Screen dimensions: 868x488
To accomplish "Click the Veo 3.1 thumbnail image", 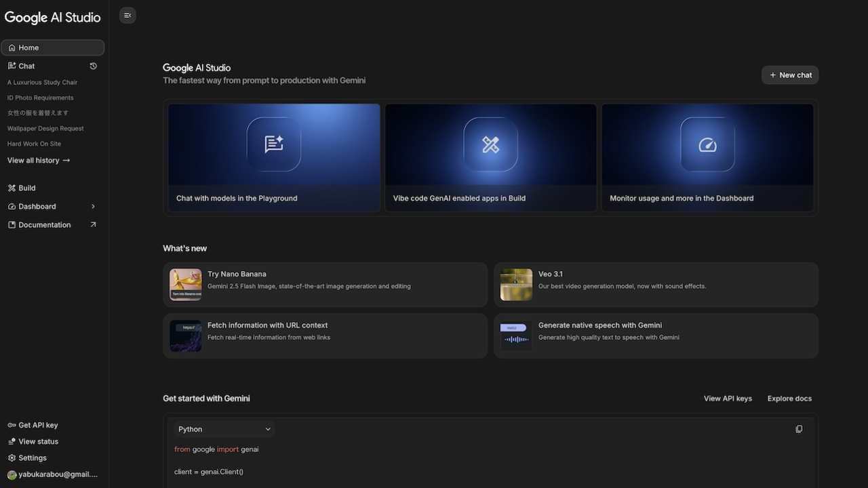I will pyautogui.click(x=516, y=285).
